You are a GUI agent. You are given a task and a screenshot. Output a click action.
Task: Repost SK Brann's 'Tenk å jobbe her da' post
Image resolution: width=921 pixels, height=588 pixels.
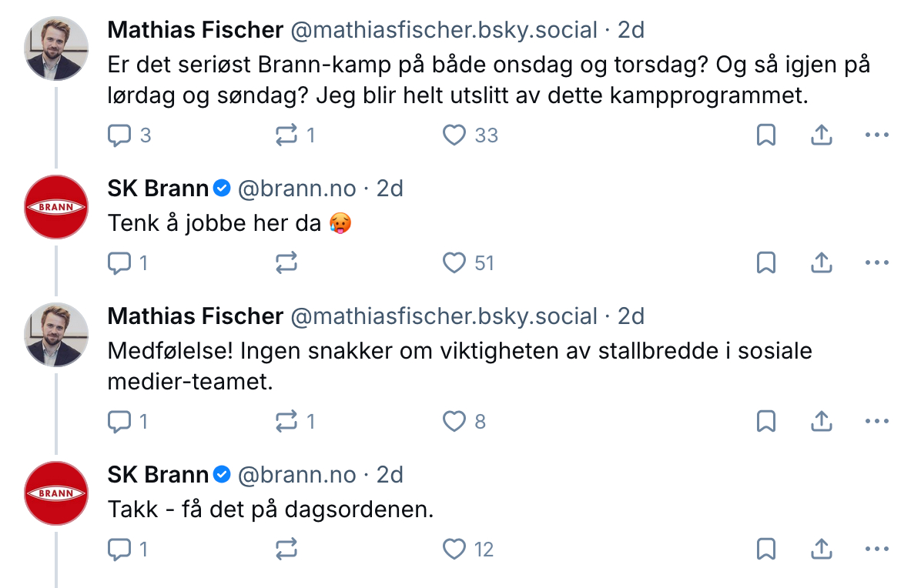click(x=286, y=263)
